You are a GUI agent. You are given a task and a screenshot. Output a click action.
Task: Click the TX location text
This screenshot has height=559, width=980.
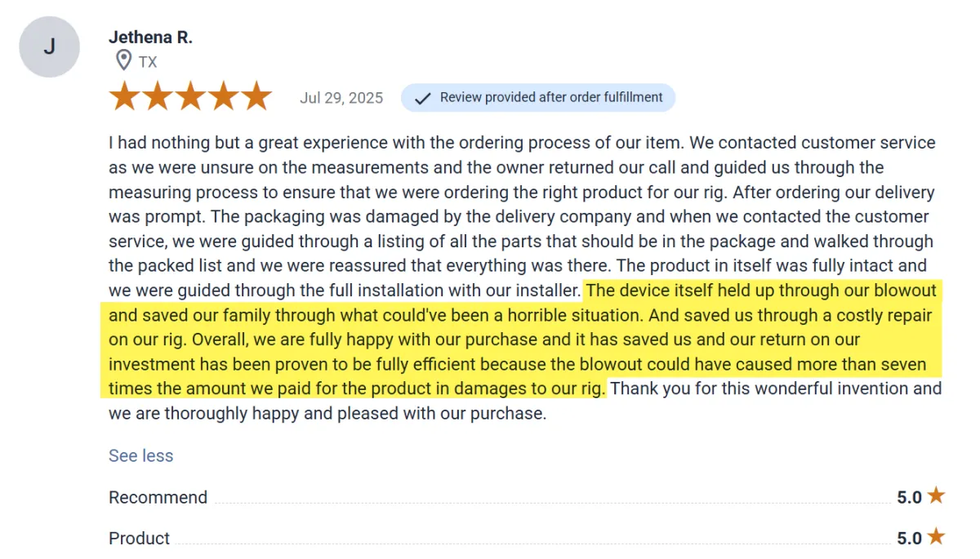pyautogui.click(x=148, y=62)
